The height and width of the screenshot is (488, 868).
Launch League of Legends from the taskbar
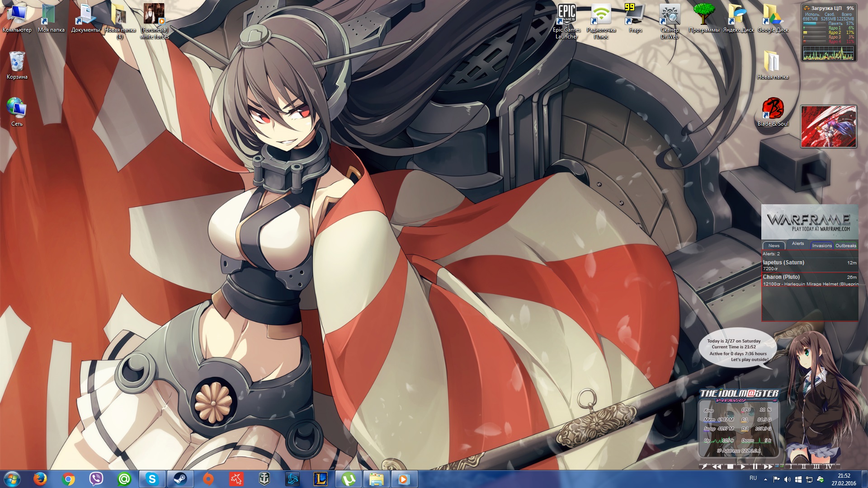click(321, 479)
